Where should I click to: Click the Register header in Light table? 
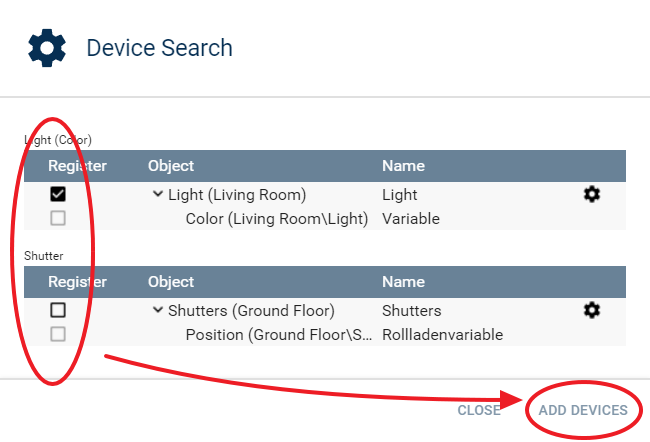pos(77,166)
